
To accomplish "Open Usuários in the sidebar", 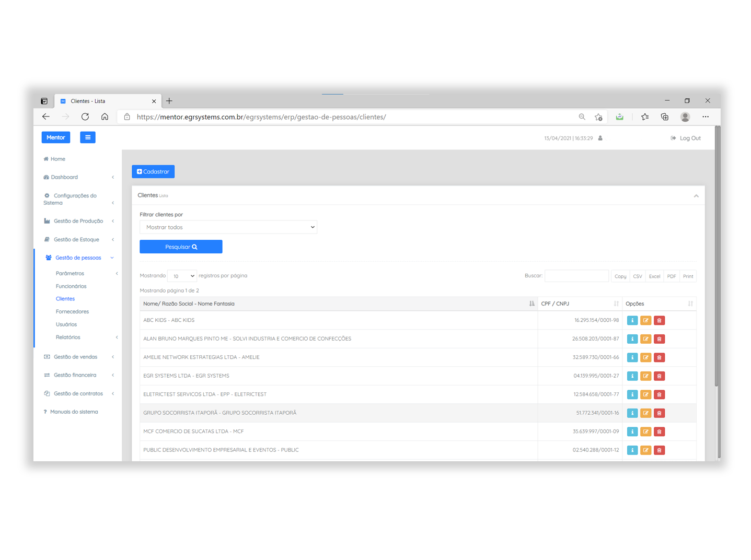I will click(66, 324).
